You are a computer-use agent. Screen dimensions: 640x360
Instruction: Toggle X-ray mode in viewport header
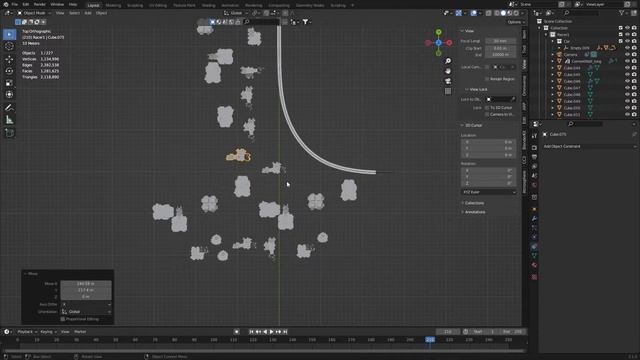(489, 13)
